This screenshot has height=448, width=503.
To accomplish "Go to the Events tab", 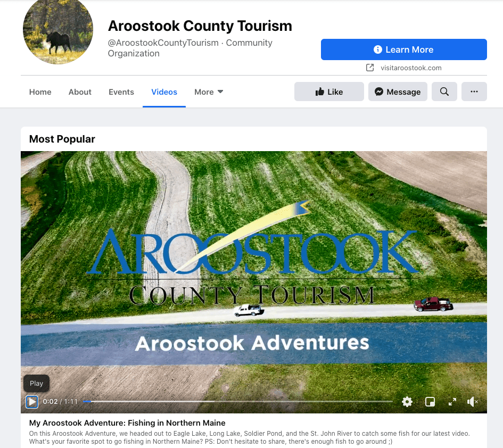I will pos(121,92).
